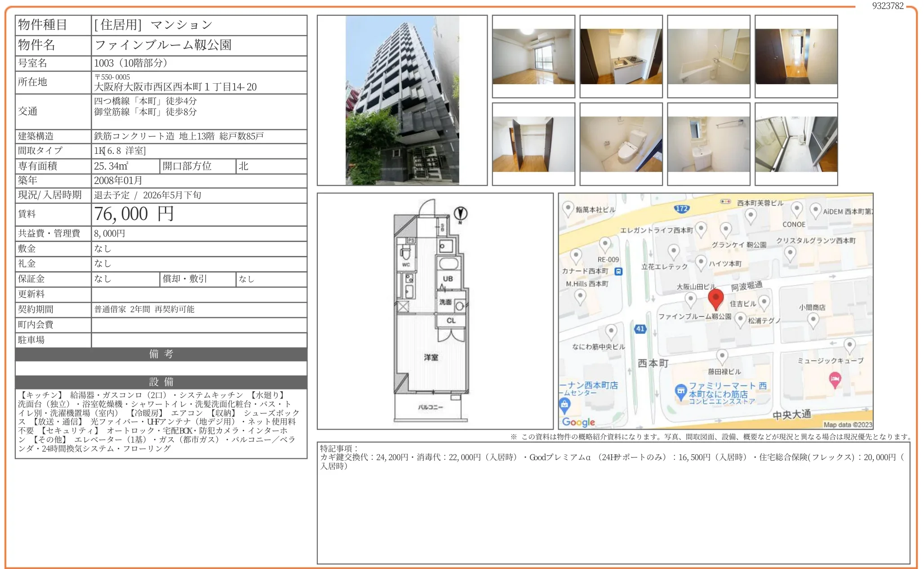924x569 pixels.
Task: Open the building exterior photo
Action: coord(402,100)
